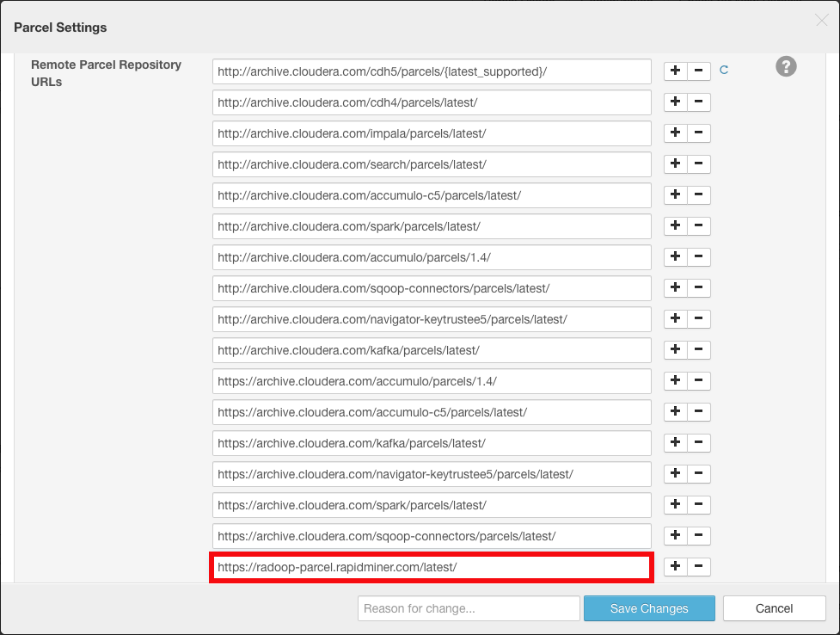Remove the http kafka parcels URL row
840x635 pixels.
pos(698,350)
